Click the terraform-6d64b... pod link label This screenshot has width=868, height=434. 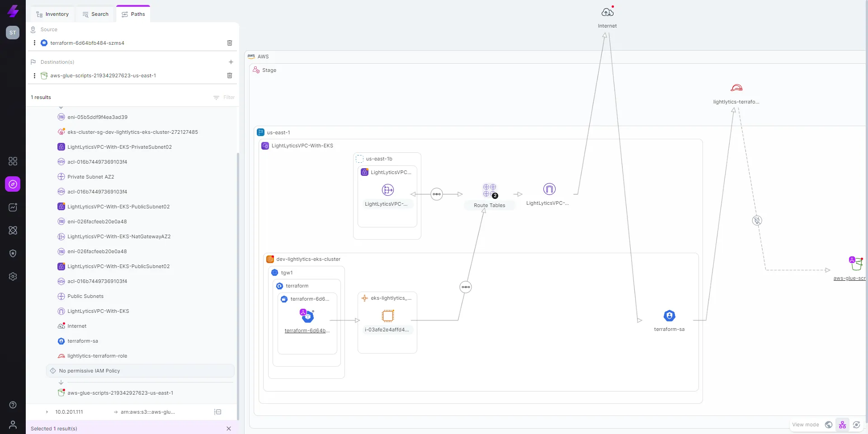(x=307, y=331)
